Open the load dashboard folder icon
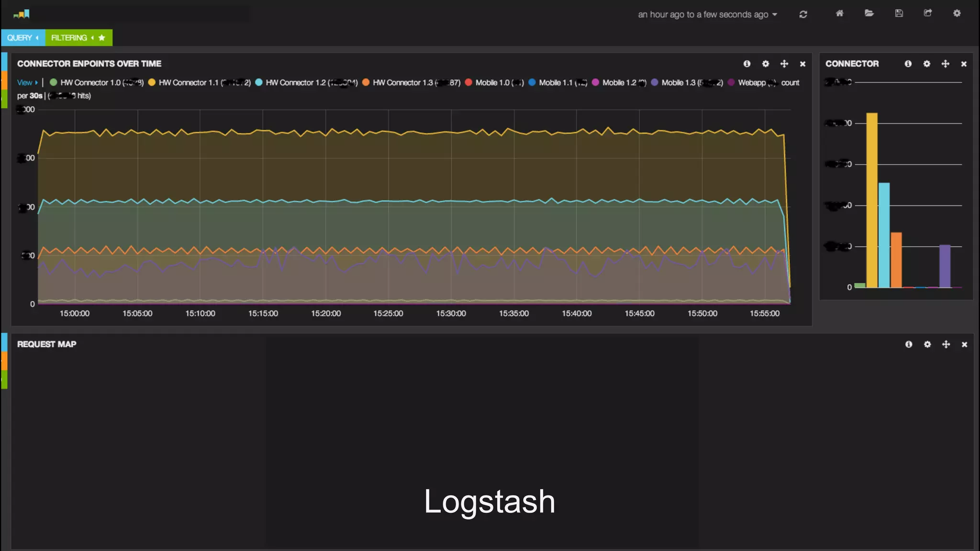 [x=869, y=13]
